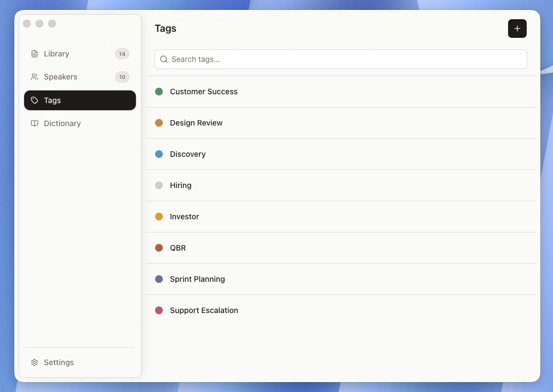Click the Settings gear icon
The height and width of the screenshot is (392, 553).
click(34, 362)
